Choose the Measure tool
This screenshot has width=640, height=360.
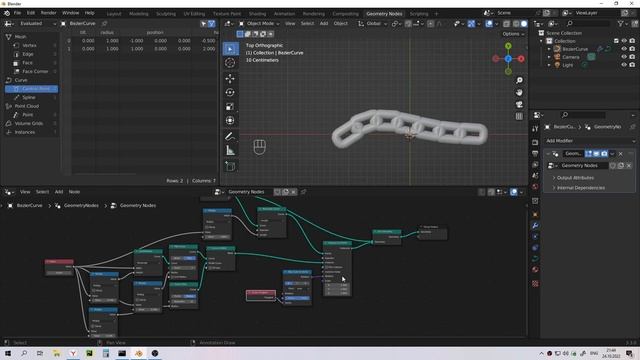coord(230,150)
